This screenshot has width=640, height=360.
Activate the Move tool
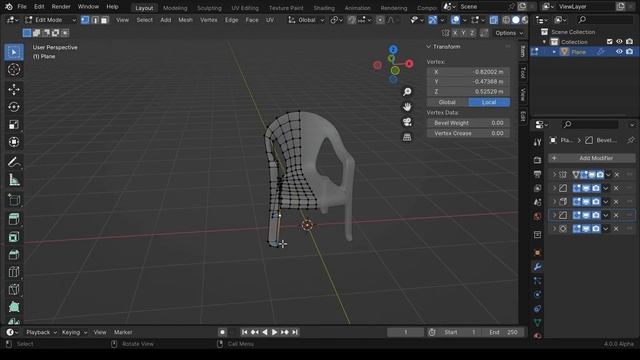coord(14,89)
